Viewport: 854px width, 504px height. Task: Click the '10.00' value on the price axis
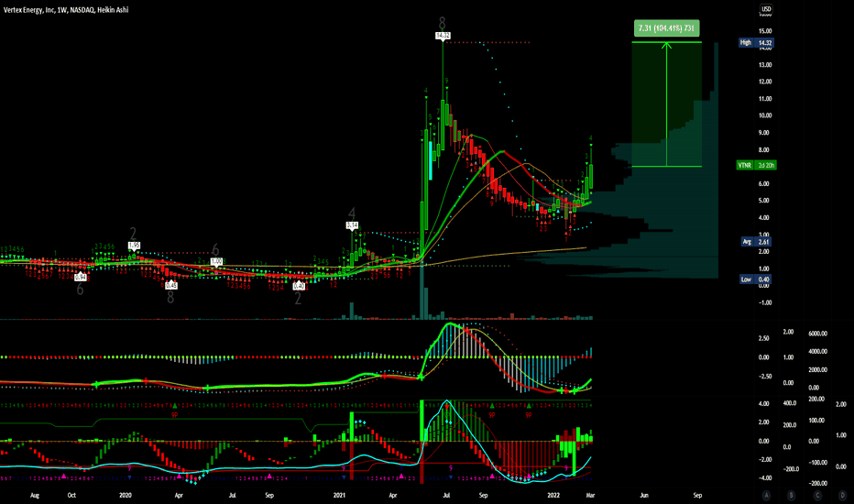(x=765, y=115)
